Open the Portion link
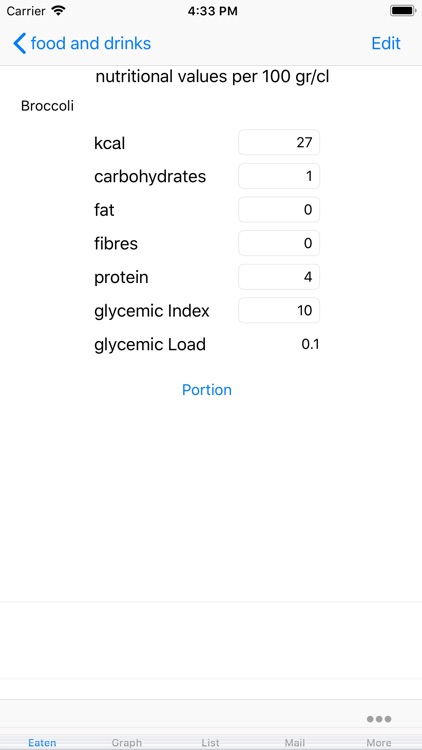This screenshot has height=750, width=422. pos(207,390)
